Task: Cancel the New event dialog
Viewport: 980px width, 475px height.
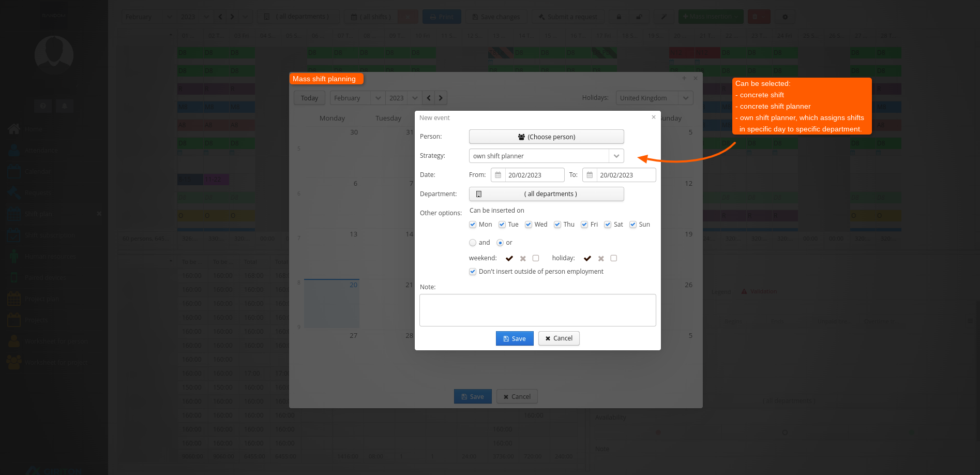Action: click(559, 338)
